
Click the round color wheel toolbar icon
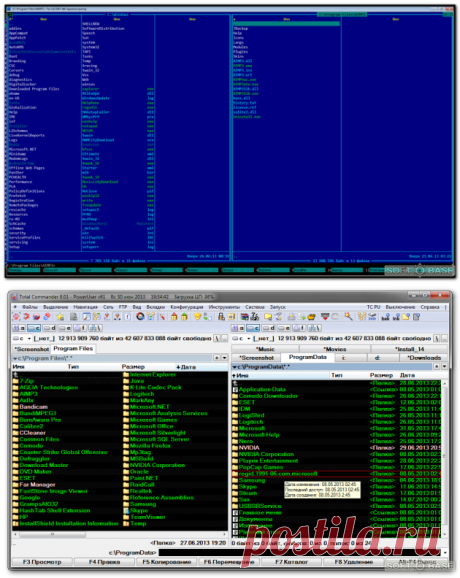coord(140,316)
